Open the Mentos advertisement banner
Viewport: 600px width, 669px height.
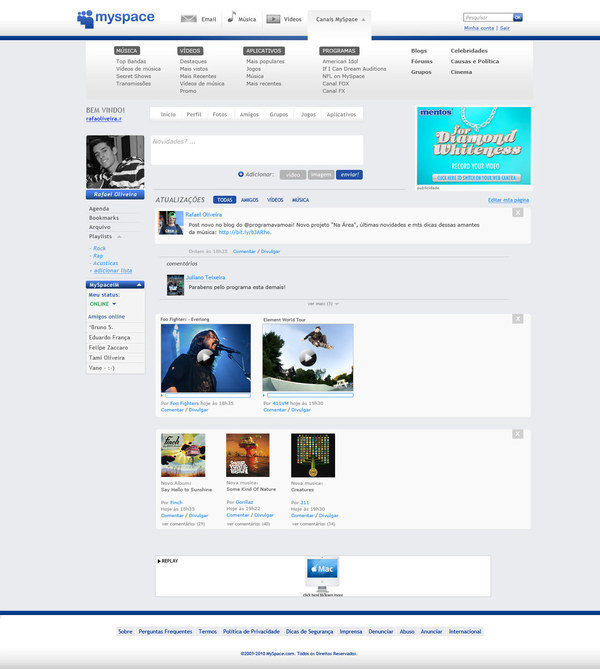(x=474, y=145)
